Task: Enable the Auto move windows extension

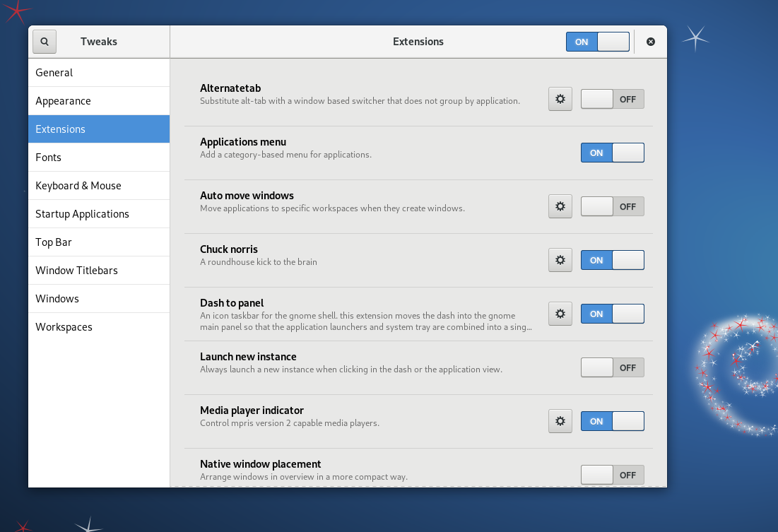Action: (x=612, y=206)
